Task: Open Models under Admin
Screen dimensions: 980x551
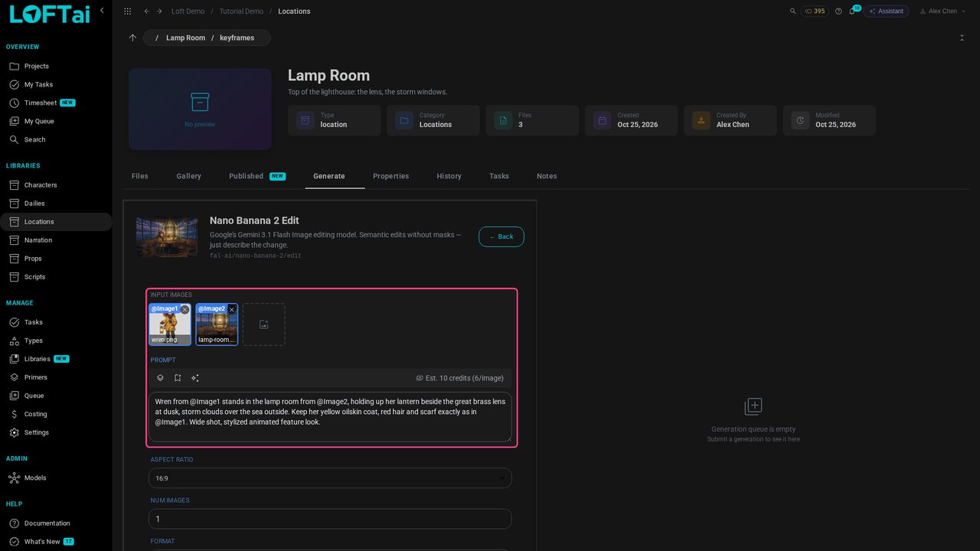Action: (x=56, y=478)
